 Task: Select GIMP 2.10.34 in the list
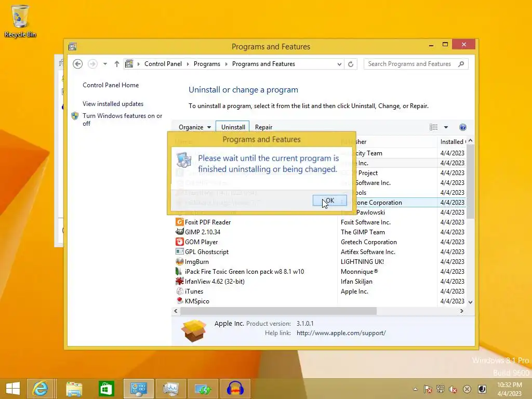point(320,232)
